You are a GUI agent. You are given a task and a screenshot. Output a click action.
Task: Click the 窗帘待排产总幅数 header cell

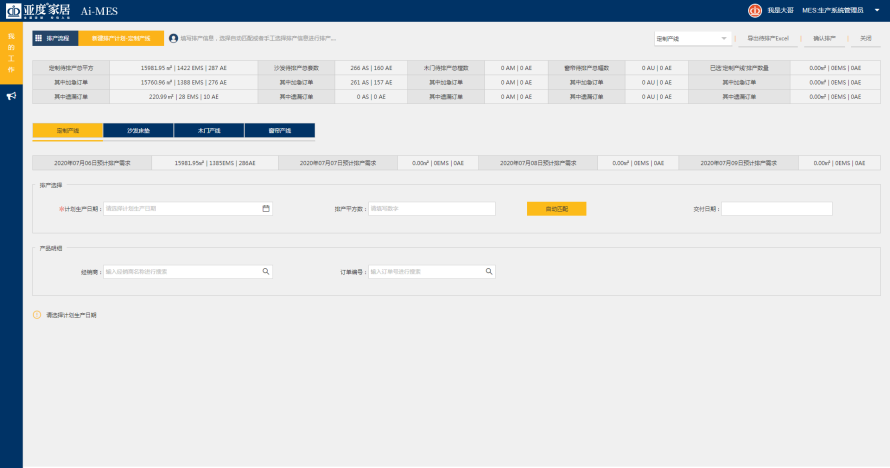(x=586, y=68)
